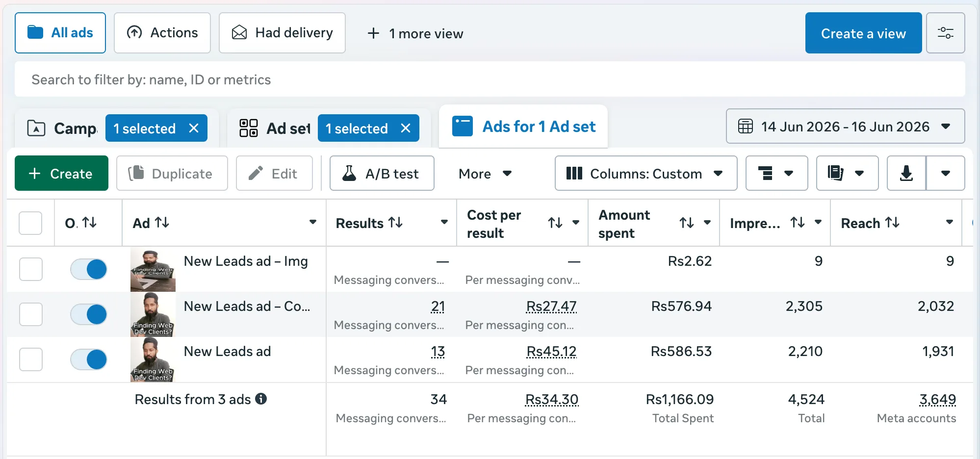Viewport: 980px width, 459px height.
Task: Toggle off New Leads ad – Img
Action: [89, 269]
